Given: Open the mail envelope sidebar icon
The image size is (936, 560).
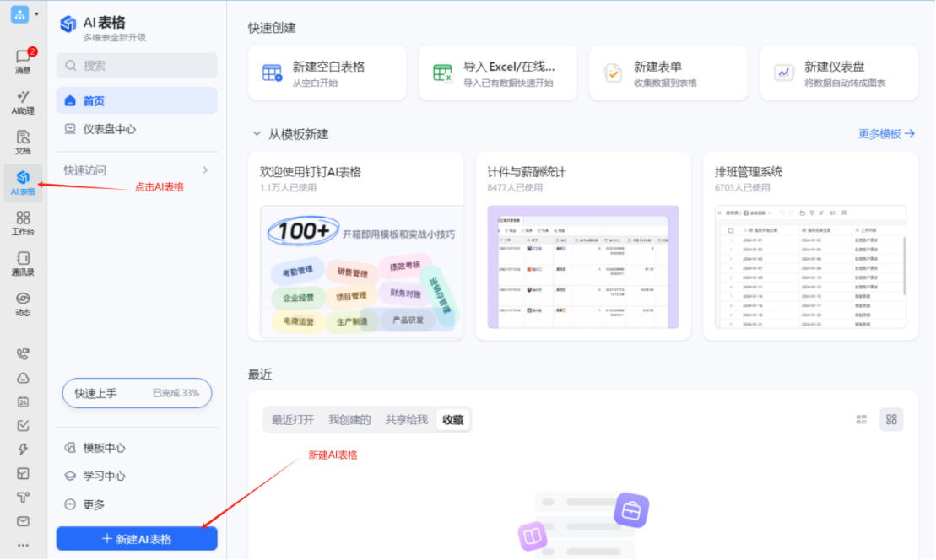Looking at the screenshot, I should (x=24, y=521).
